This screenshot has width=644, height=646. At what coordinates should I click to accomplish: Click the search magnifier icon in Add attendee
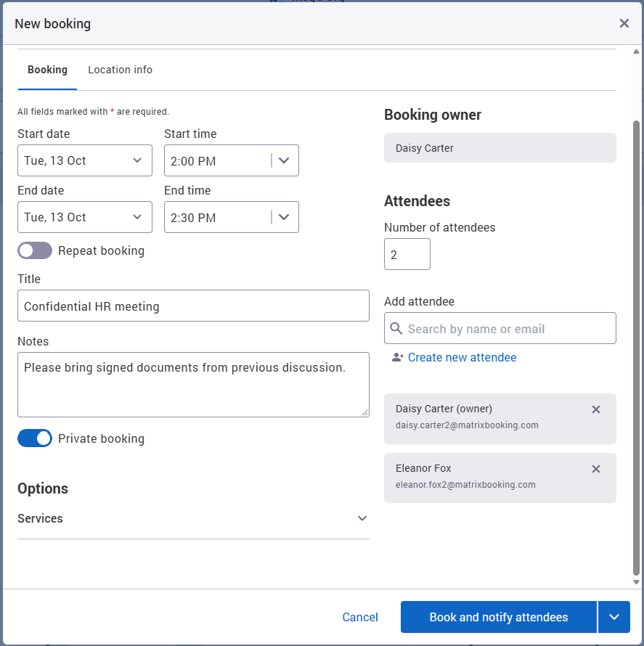pos(396,328)
